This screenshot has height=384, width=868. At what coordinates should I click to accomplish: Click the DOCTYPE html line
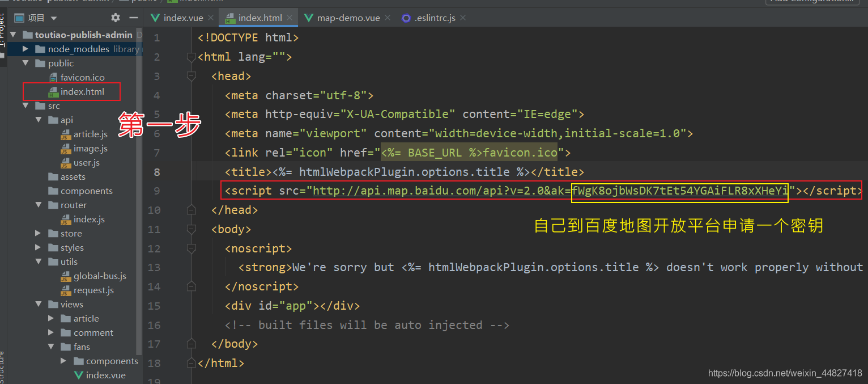(248, 38)
